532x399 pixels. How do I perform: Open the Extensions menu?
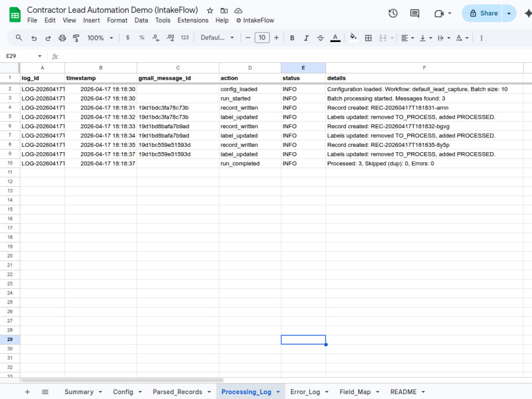[193, 20]
